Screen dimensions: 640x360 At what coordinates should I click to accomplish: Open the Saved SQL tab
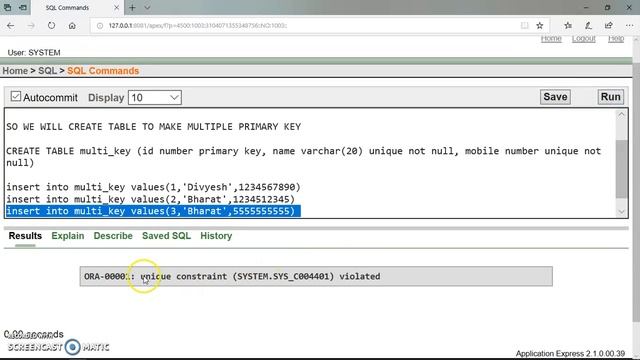166,236
